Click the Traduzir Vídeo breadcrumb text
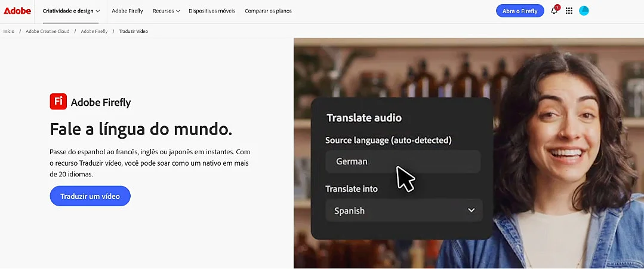Image resolution: width=644 pixels, height=269 pixels. (x=134, y=31)
